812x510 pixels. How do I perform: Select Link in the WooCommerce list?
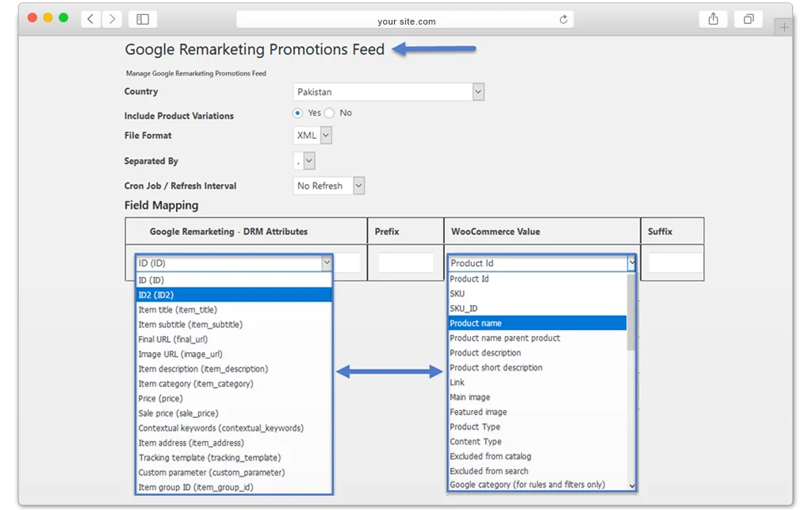click(x=538, y=382)
